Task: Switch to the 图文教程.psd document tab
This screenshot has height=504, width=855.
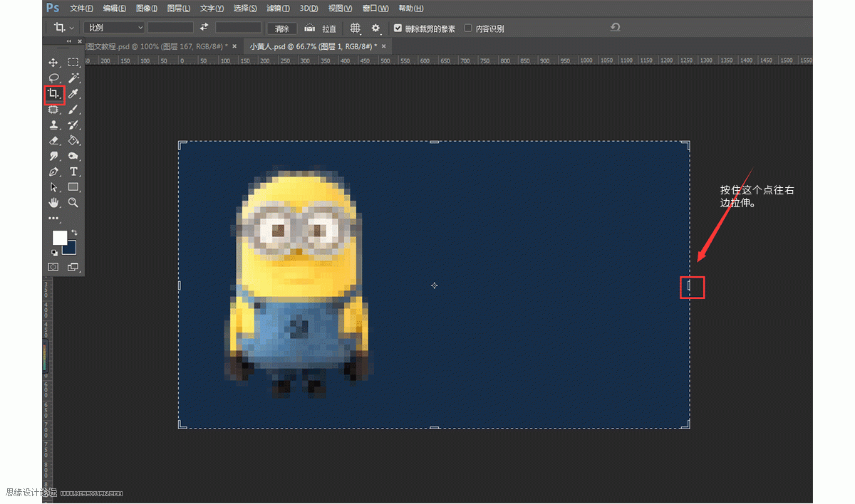Action: tap(157, 46)
